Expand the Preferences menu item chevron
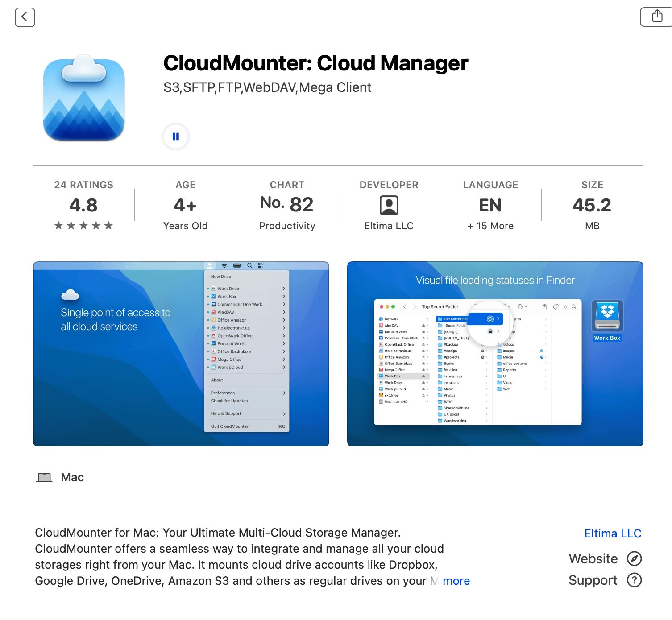 coord(284,393)
